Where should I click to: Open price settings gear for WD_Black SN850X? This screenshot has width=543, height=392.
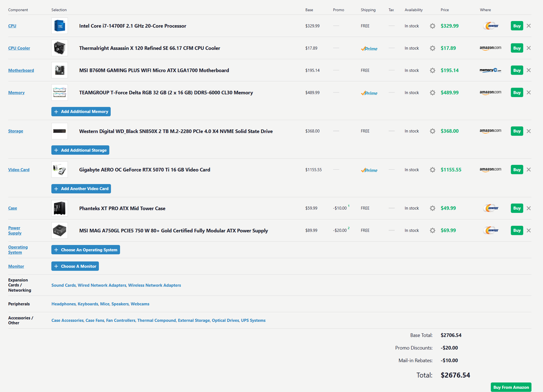432,131
